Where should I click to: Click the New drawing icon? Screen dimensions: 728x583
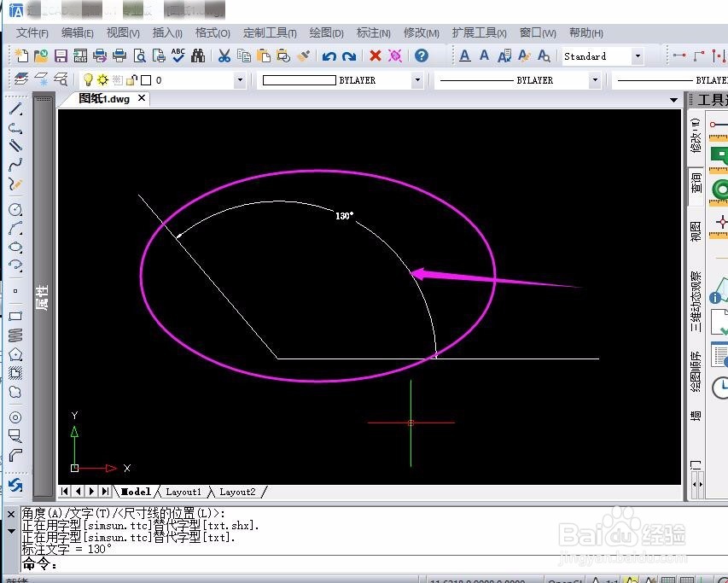point(20,55)
